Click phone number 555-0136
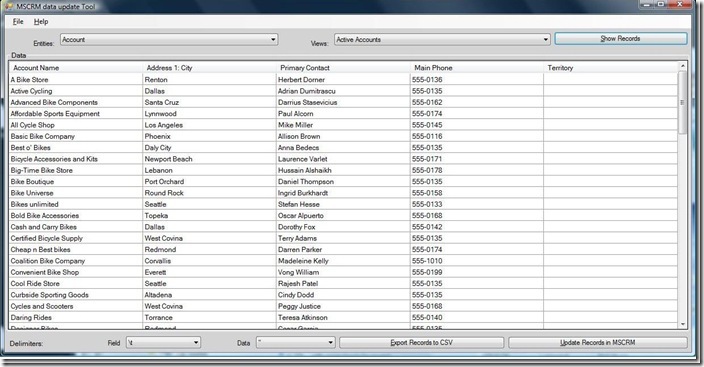 click(x=476, y=80)
